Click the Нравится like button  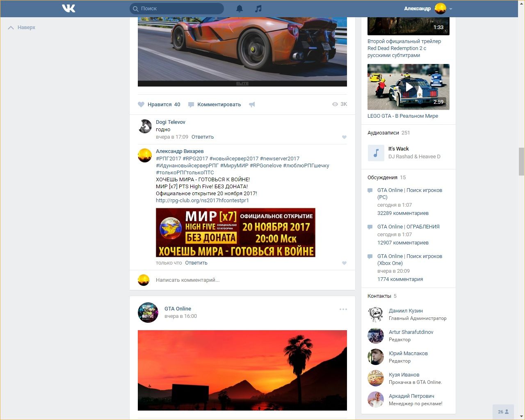coord(159,105)
